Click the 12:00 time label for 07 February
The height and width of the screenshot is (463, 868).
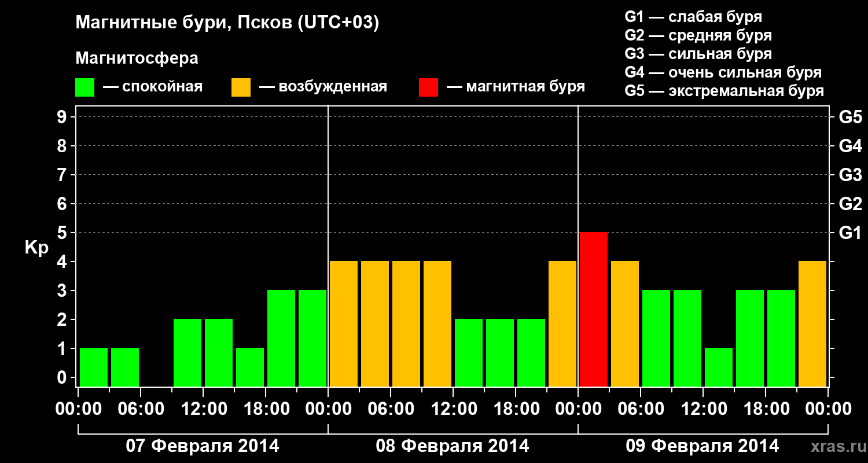point(203,409)
